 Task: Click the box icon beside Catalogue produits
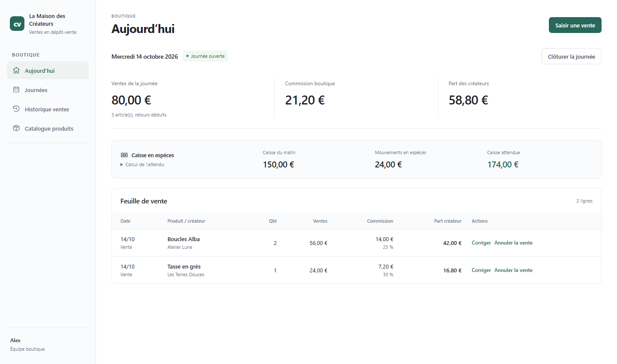16,128
